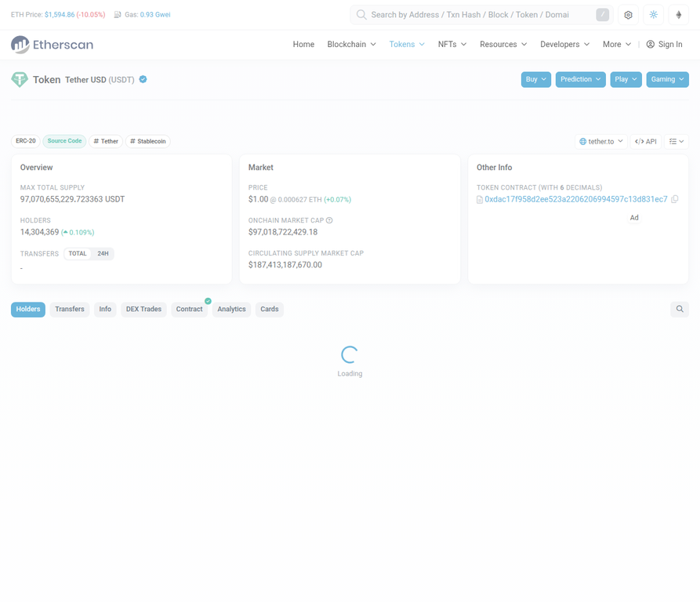Switch to the Info tab

coord(105,310)
